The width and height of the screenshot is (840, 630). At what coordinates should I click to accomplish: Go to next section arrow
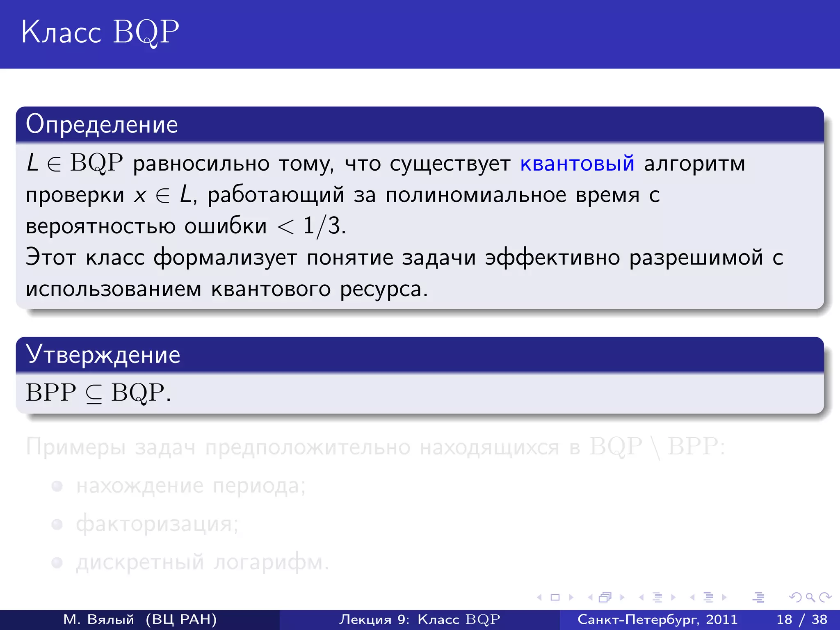pyautogui.click(x=724, y=598)
